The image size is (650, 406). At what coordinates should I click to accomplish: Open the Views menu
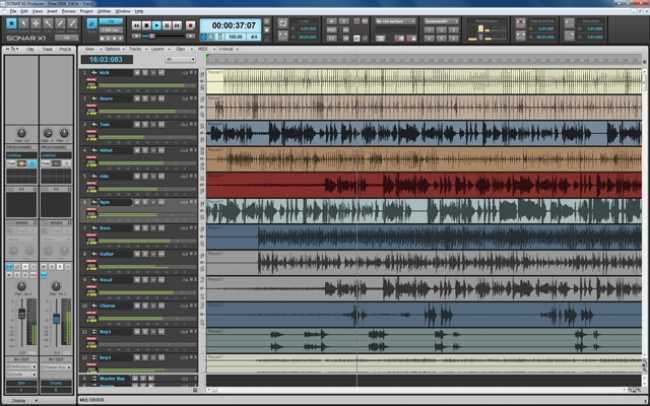click(x=37, y=11)
